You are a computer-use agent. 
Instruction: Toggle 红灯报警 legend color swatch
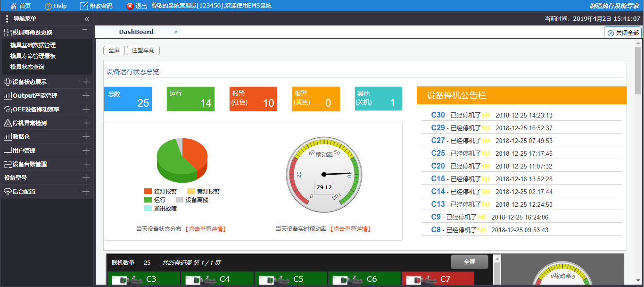(148, 192)
